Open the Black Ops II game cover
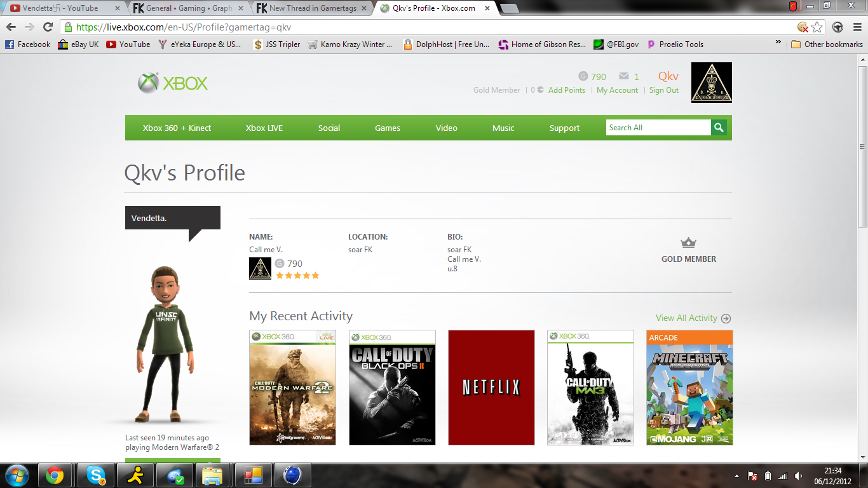Image resolution: width=868 pixels, height=488 pixels. tap(393, 388)
